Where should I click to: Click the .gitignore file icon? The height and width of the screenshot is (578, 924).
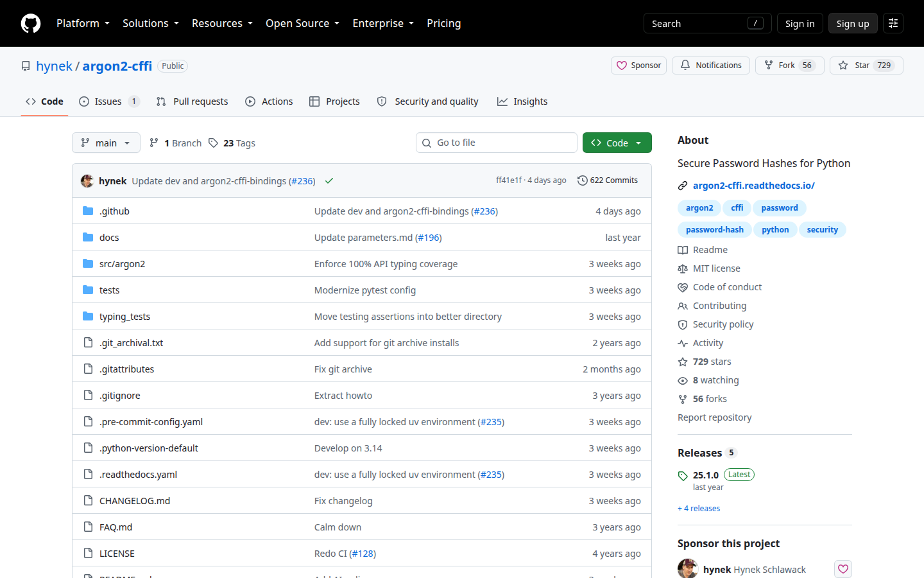click(88, 395)
